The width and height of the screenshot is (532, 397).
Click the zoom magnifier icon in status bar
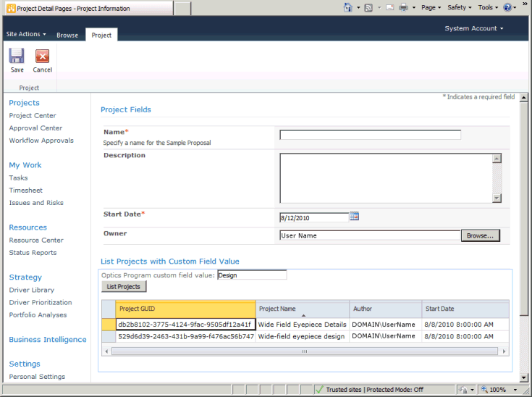[x=484, y=390]
